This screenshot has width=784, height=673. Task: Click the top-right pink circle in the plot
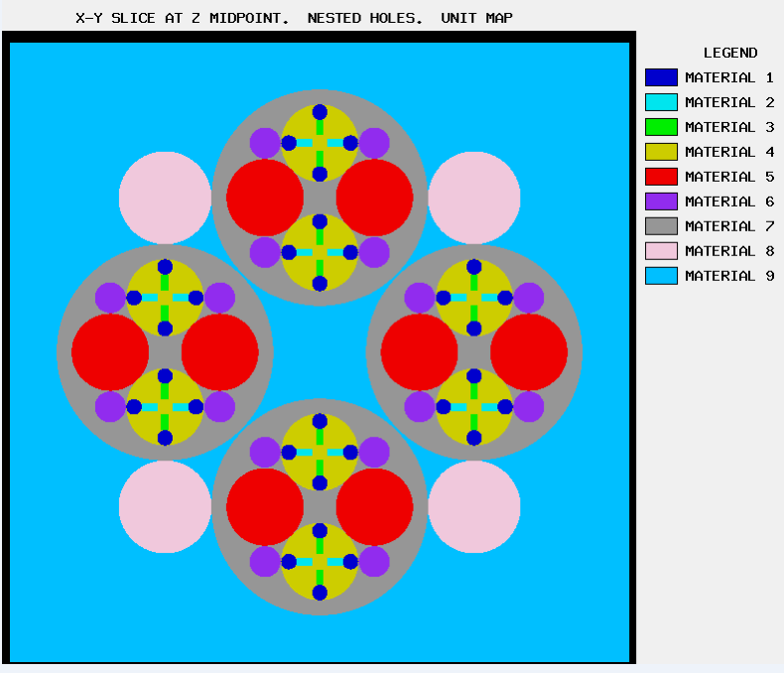click(474, 198)
